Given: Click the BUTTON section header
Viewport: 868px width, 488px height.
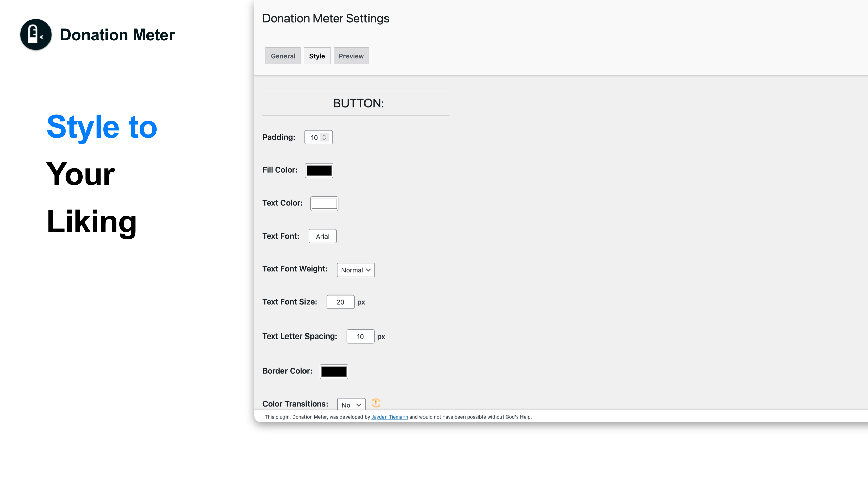Looking at the screenshot, I should pyautogui.click(x=358, y=103).
